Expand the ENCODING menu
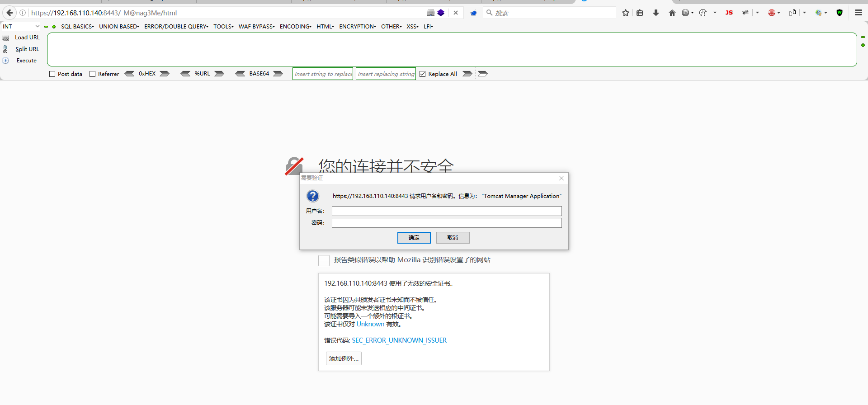This screenshot has width=868, height=405. coord(296,27)
